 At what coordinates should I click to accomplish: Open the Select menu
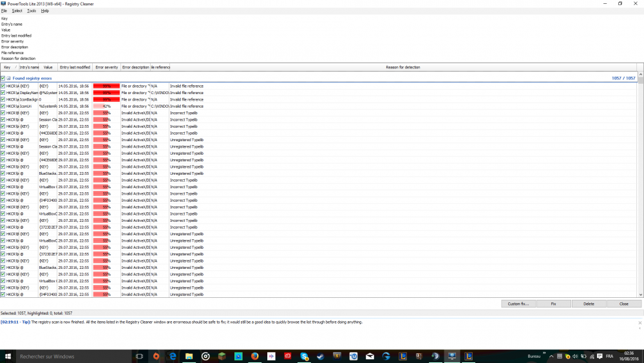[x=17, y=11]
